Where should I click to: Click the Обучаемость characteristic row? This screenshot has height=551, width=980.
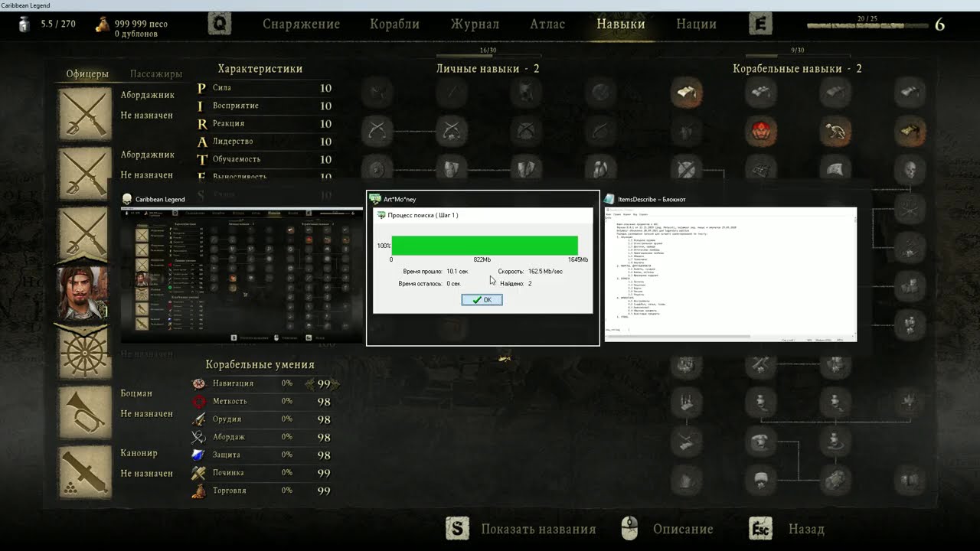(x=265, y=159)
